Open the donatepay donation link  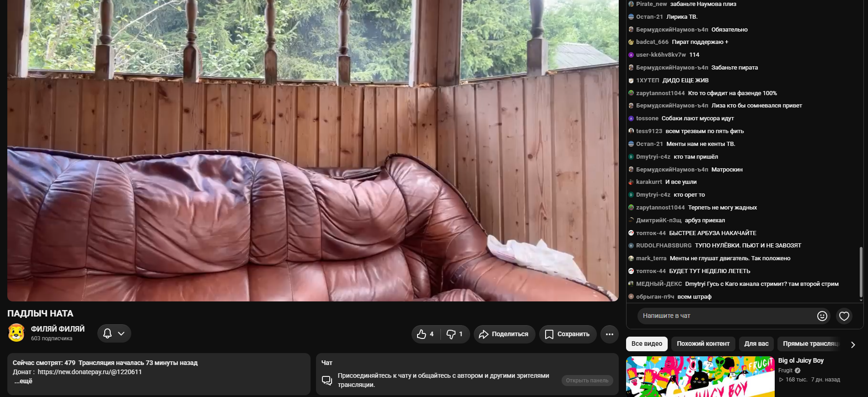(90, 372)
